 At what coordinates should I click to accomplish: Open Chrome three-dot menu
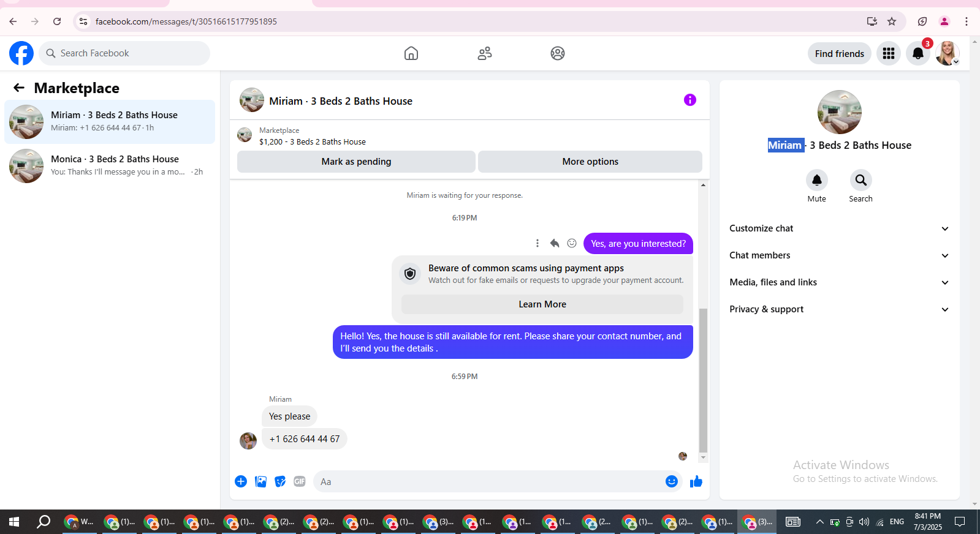click(x=967, y=21)
